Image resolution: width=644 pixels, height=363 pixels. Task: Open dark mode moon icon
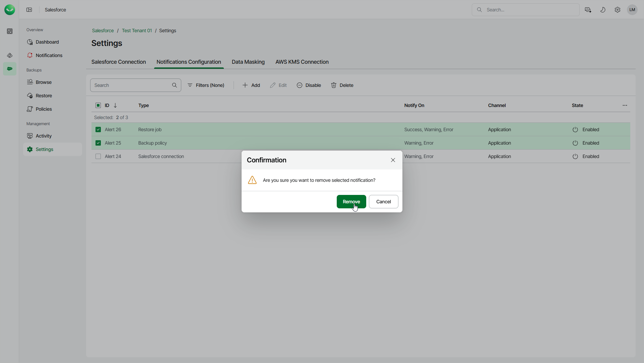coord(603,10)
